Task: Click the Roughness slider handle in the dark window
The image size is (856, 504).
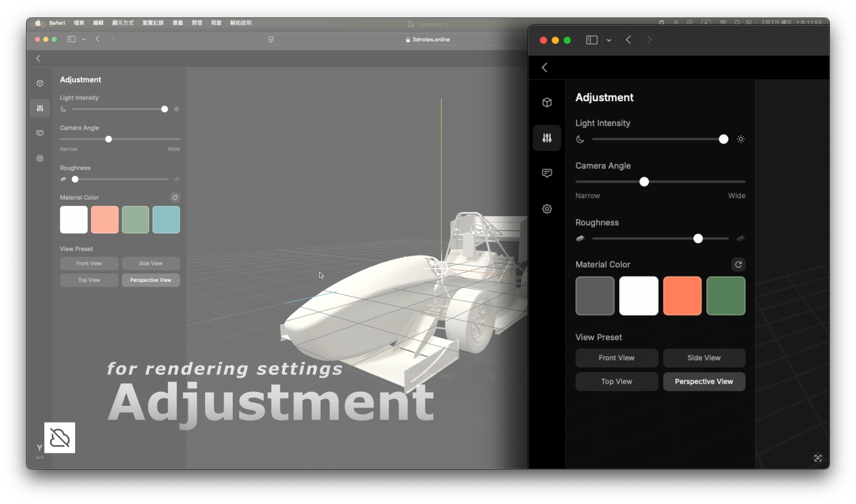Action: [x=698, y=238]
